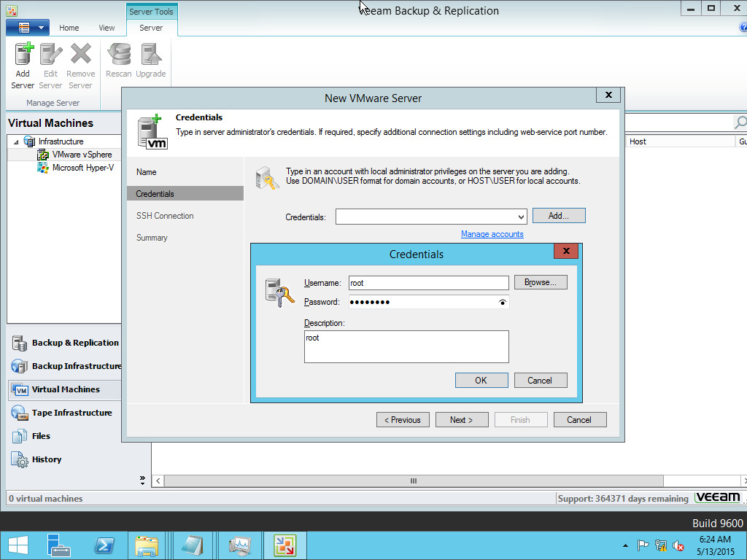Screen dimensions: 747x560
Task: Switch to Veeam taskbar icon
Action: [x=285, y=545]
